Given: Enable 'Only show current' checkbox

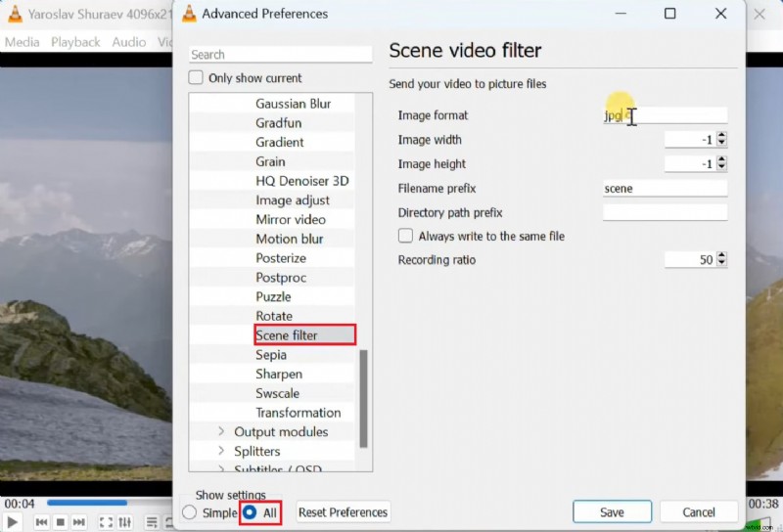Looking at the screenshot, I should click(196, 78).
